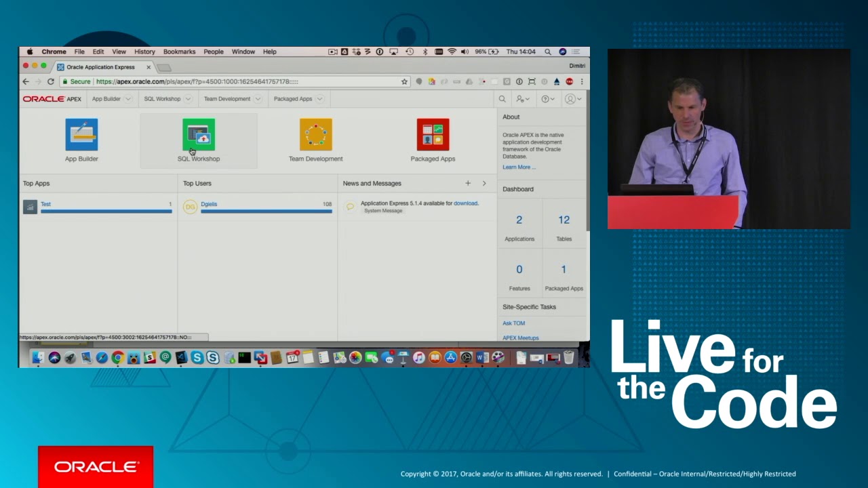This screenshot has height=488, width=868.
Task: Open the Help dropdown menu
Action: 548,99
